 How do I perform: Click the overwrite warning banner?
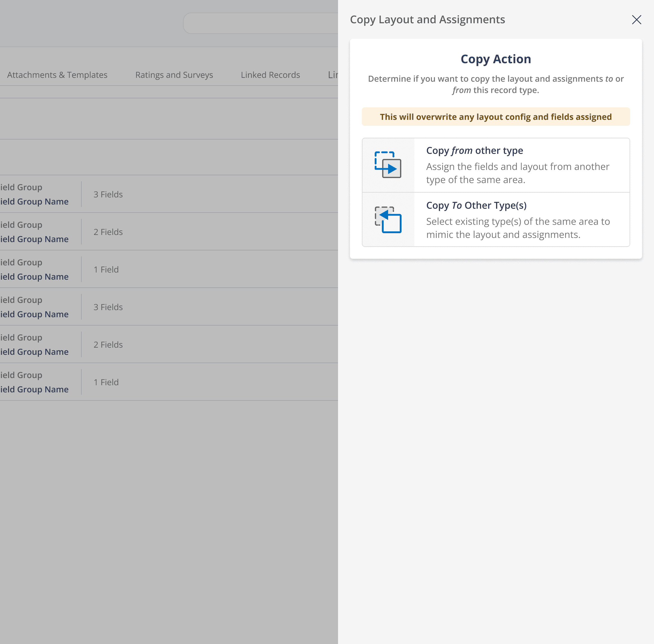pos(495,117)
